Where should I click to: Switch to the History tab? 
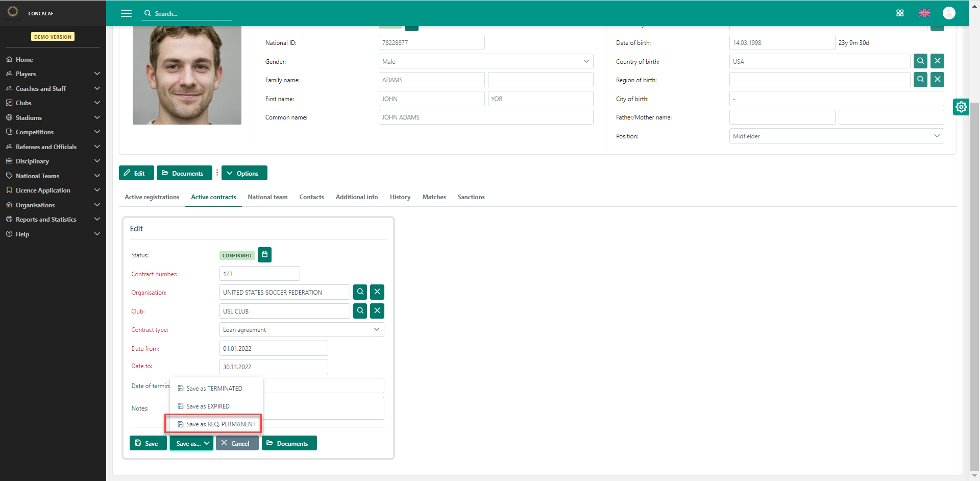400,197
